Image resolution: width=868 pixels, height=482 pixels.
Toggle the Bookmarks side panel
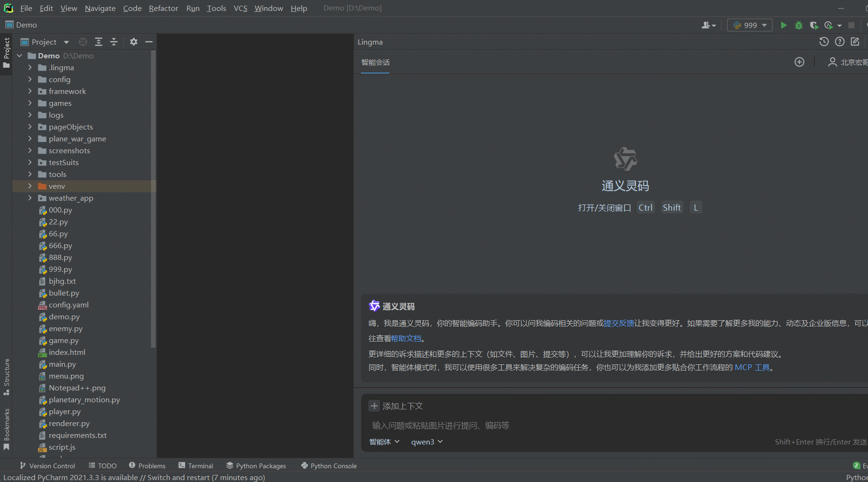click(x=6, y=429)
